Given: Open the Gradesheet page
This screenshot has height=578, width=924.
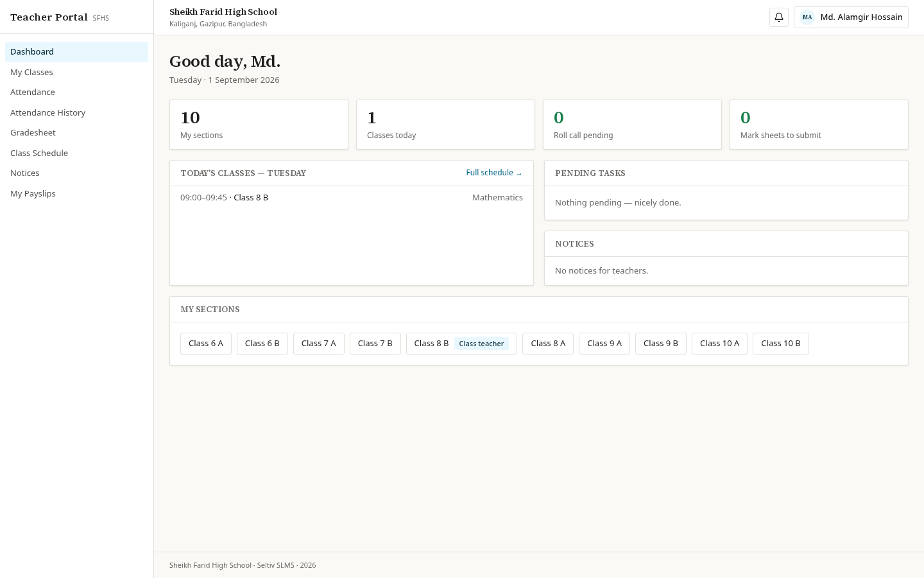Looking at the screenshot, I should point(76,133).
